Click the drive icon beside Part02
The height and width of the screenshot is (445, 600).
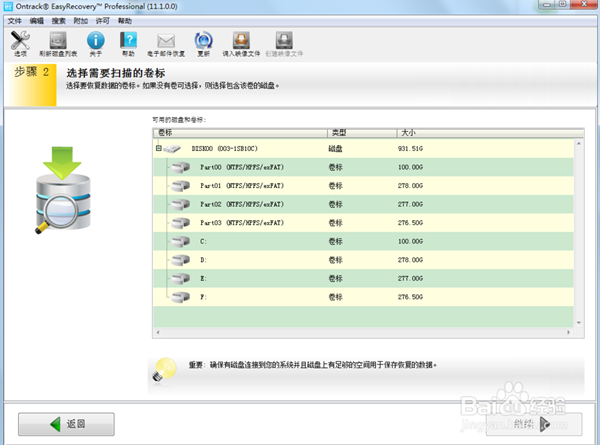(x=181, y=204)
